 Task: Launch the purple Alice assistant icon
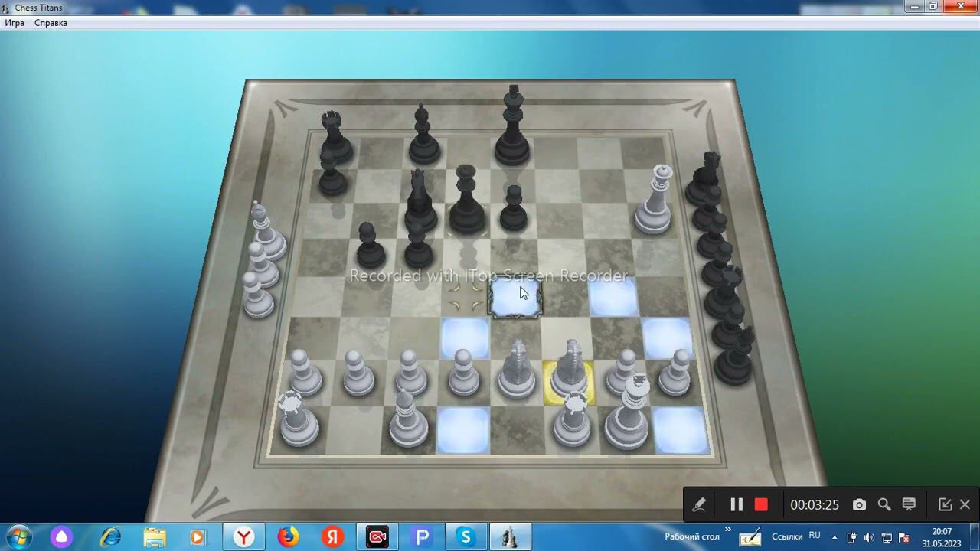pos(62,537)
